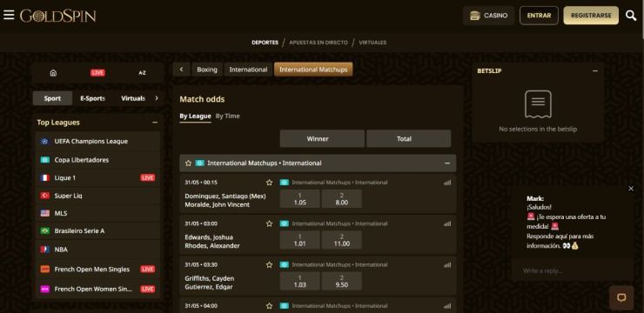644x313 pixels.
Task: Open the Super Lig league
Action: coord(97,196)
